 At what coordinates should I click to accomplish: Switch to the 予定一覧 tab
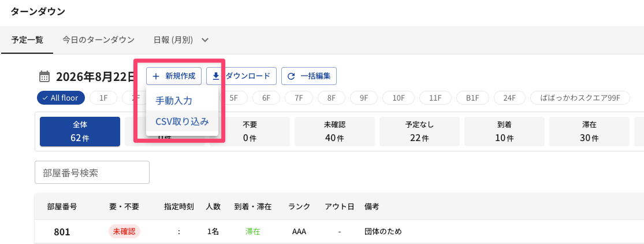pos(28,40)
